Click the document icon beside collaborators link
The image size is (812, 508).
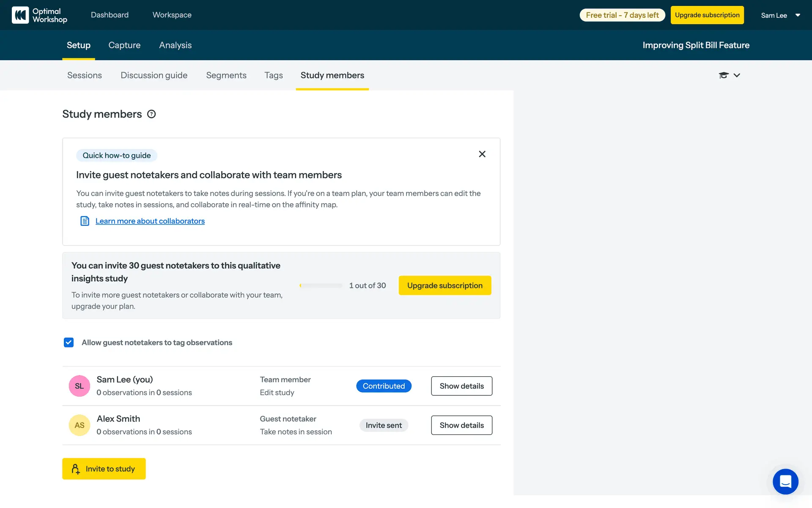click(85, 221)
